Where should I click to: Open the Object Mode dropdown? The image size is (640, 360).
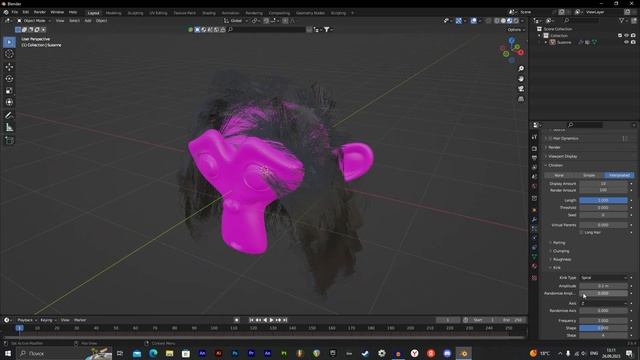pos(34,21)
